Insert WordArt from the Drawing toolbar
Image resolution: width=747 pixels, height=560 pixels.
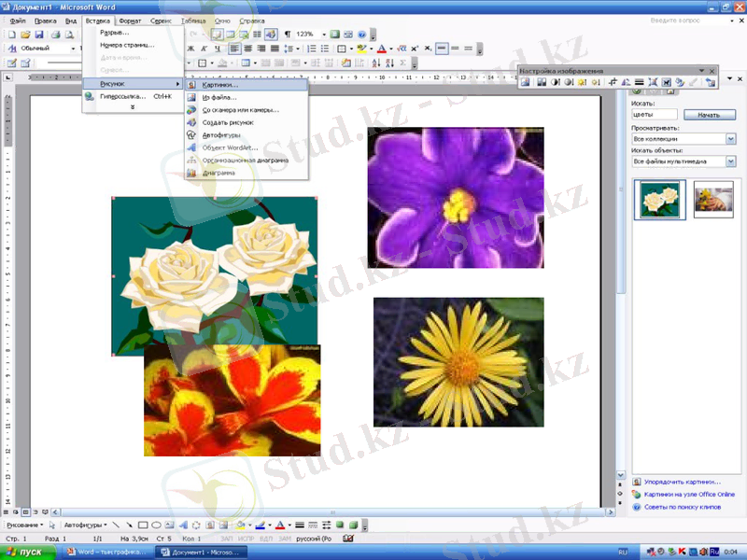click(181, 526)
